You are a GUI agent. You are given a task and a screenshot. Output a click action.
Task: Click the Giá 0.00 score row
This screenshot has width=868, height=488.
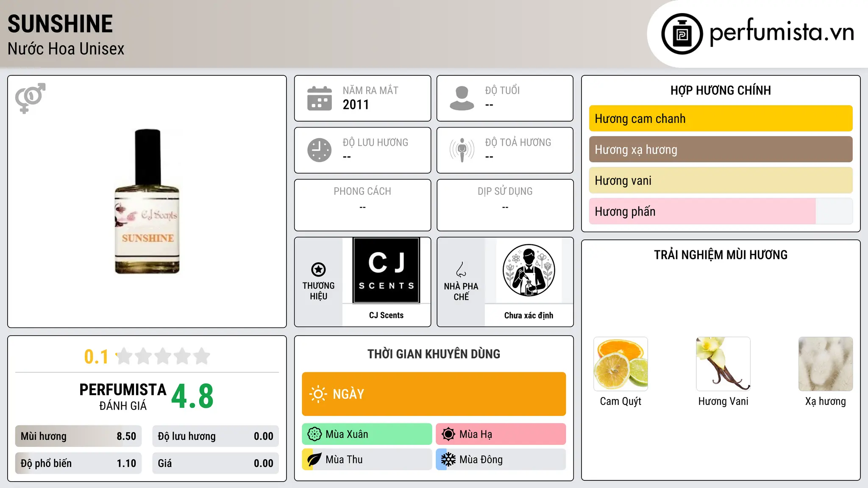click(x=215, y=463)
